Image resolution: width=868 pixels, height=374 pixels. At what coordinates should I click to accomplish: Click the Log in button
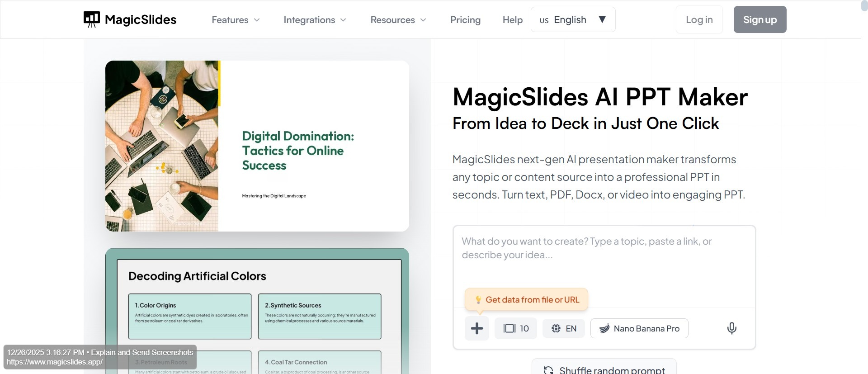click(x=699, y=19)
